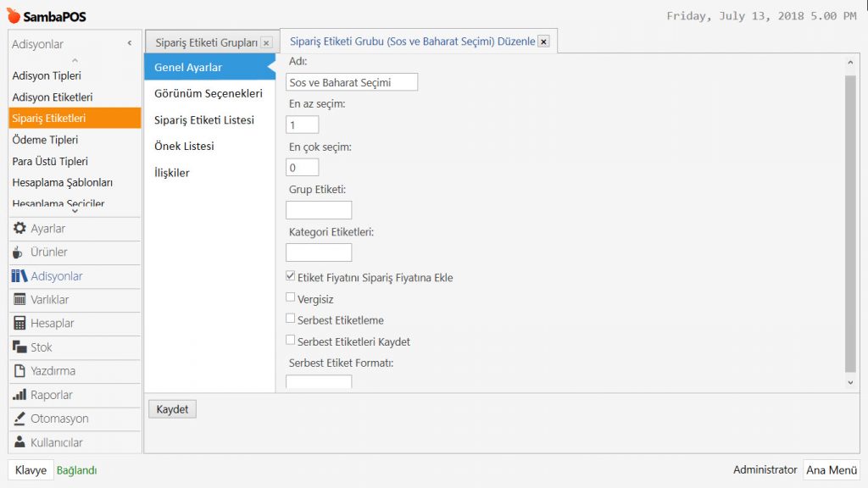Uncheck Etiket Fiyatını Sipariş Fiyatına Ekle
The height and width of the screenshot is (488, 868).
[291, 277]
